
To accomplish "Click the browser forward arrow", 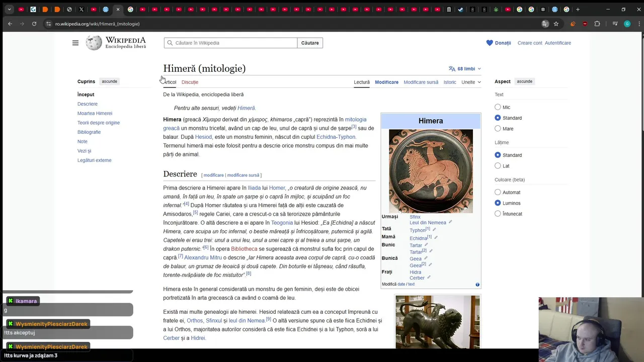I will (x=22, y=24).
